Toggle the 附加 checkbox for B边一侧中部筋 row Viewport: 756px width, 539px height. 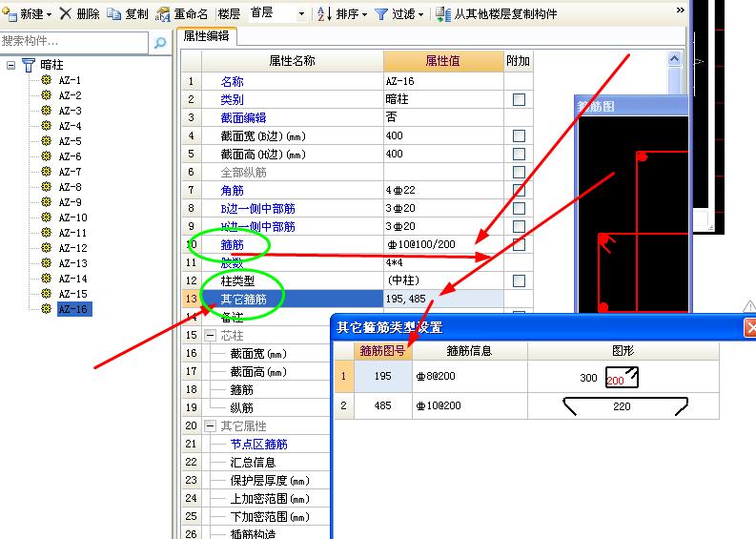point(519,209)
